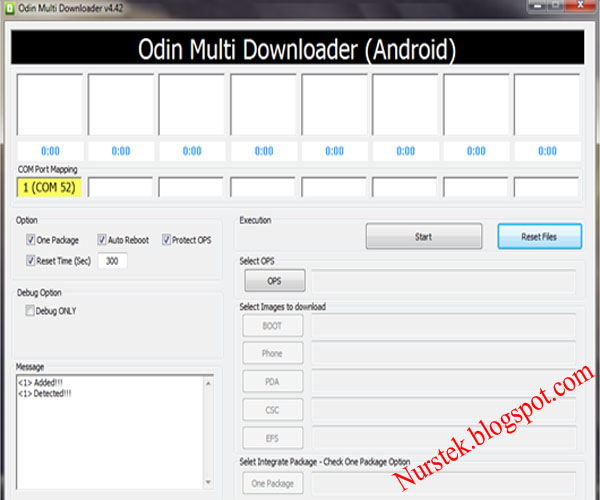Click the Phone file path field
Viewport: 600px width, 500px height.
443,352
